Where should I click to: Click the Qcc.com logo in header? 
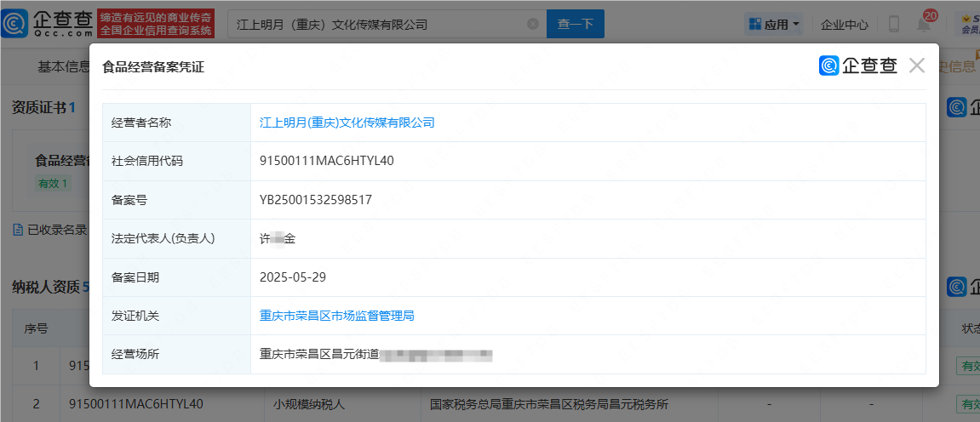49,25
